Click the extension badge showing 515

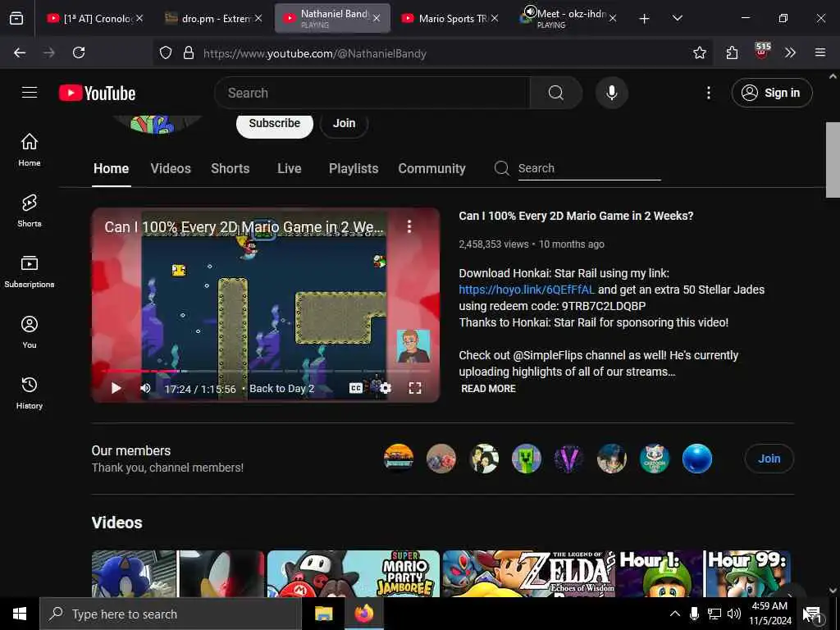pyautogui.click(x=762, y=51)
